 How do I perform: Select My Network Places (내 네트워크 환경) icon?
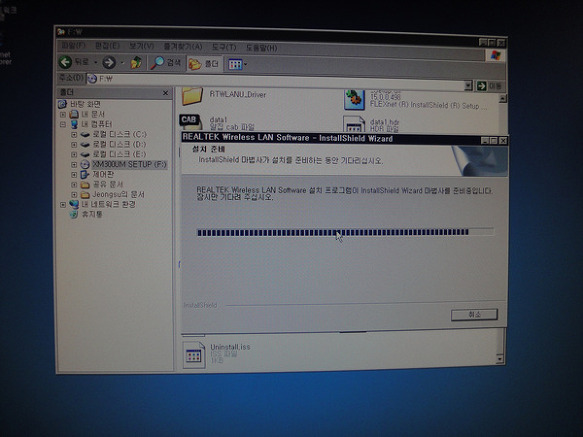[x=74, y=205]
